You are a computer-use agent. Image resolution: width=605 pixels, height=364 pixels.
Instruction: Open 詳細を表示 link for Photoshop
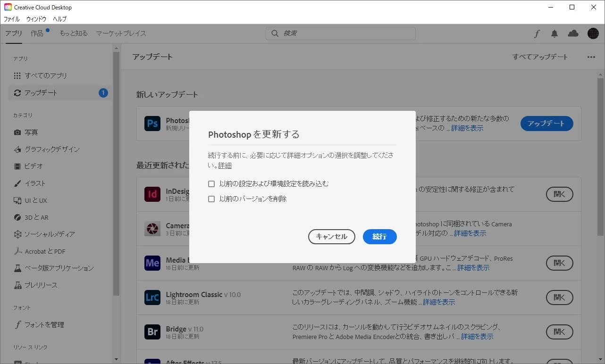(x=467, y=128)
